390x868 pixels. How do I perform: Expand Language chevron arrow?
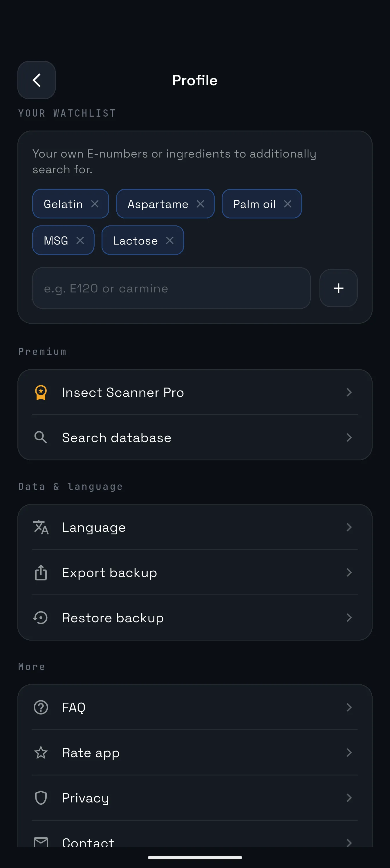coord(349,527)
